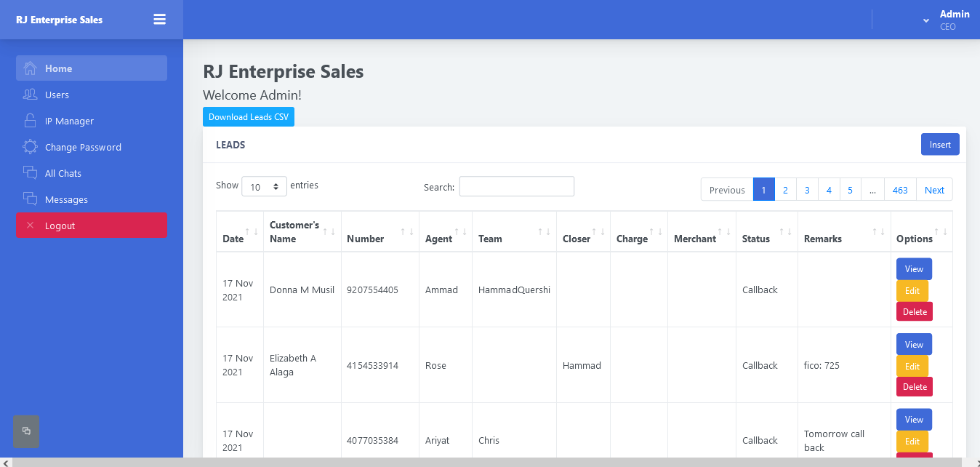Viewport: 980px width, 467px height.
Task: Click the gear icon next to Change Password
Action: (x=30, y=147)
